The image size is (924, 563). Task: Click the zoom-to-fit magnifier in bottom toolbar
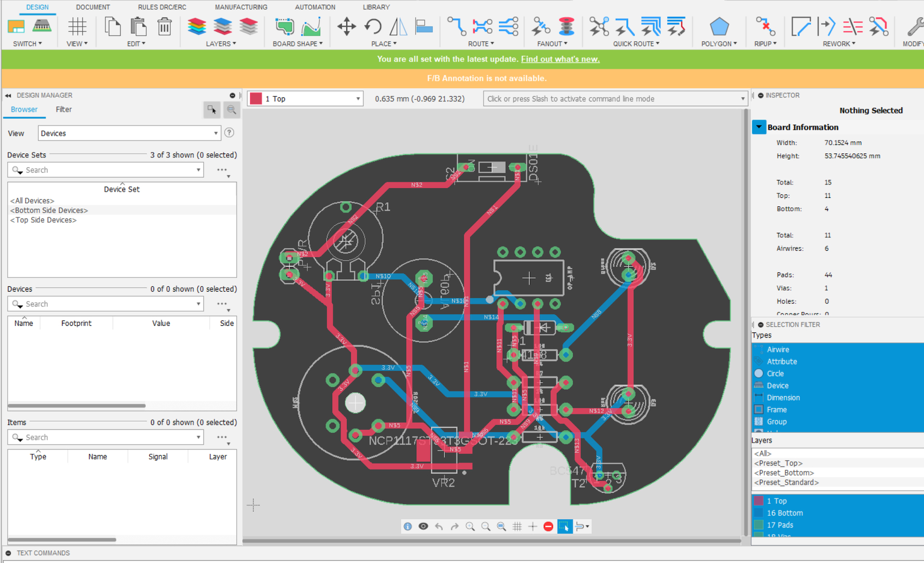click(x=501, y=526)
